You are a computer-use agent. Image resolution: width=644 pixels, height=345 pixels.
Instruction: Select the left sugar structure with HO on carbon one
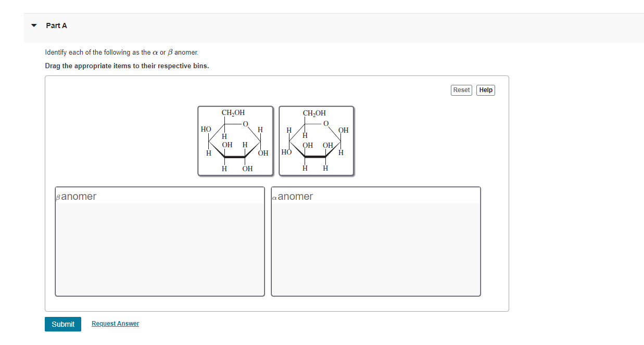[235, 140]
